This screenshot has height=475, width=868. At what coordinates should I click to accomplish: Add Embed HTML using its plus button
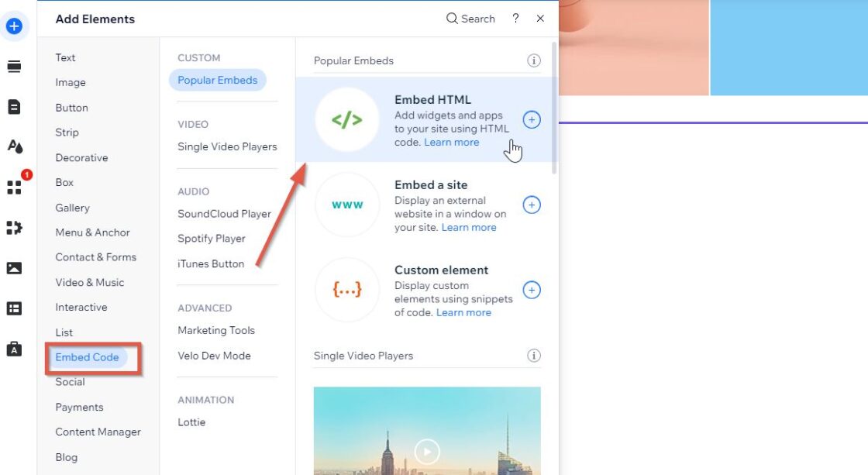pos(531,120)
